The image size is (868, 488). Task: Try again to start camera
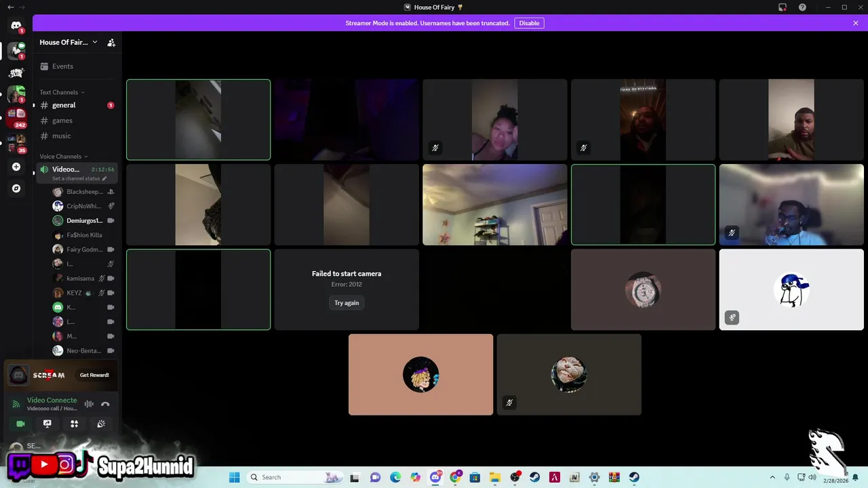coord(347,303)
